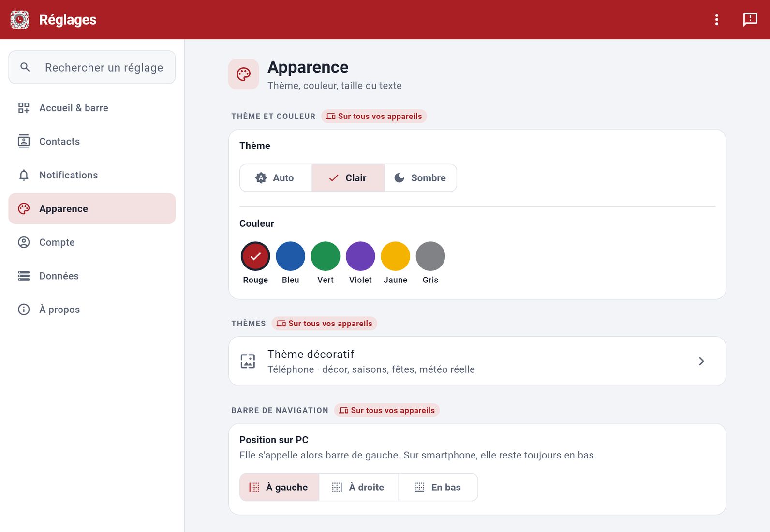The image size is (770, 532).
Task: Open the feedback icon in header
Action: click(x=750, y=19)
